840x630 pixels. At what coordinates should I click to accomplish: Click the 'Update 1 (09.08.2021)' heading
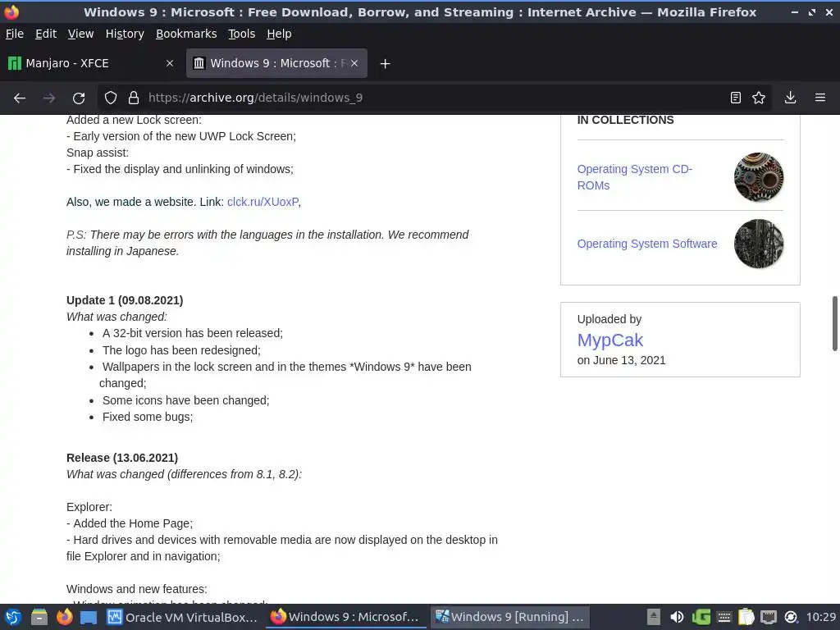(x=125, y=300)
